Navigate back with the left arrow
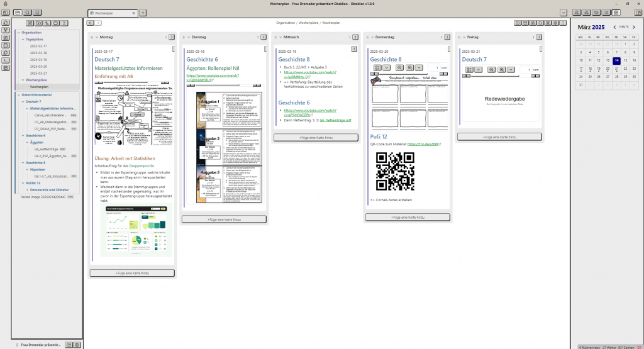The image size is (644, 349). coord(90,23)
